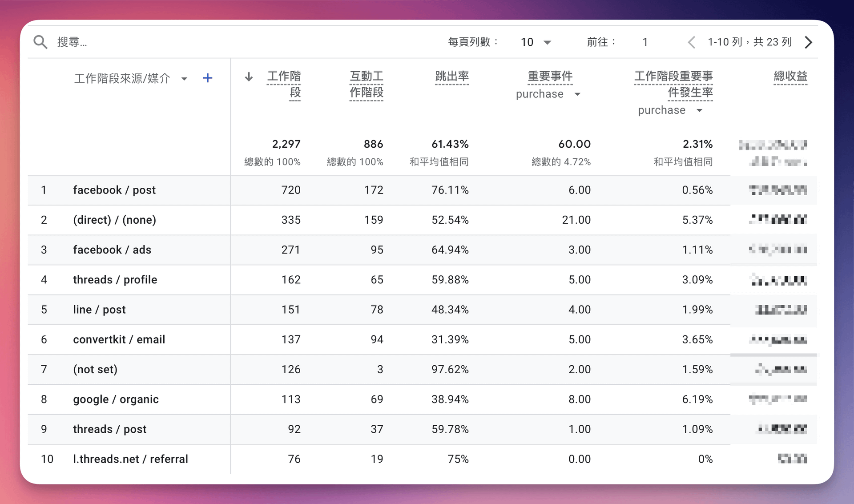Click the search magnifier icon

[x=40, y=42]
